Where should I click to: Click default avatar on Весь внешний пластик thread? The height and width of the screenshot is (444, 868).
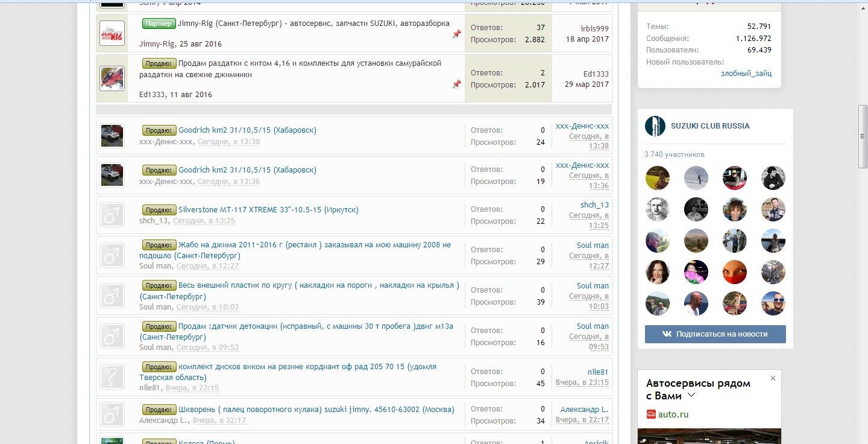tap(112, 296)
